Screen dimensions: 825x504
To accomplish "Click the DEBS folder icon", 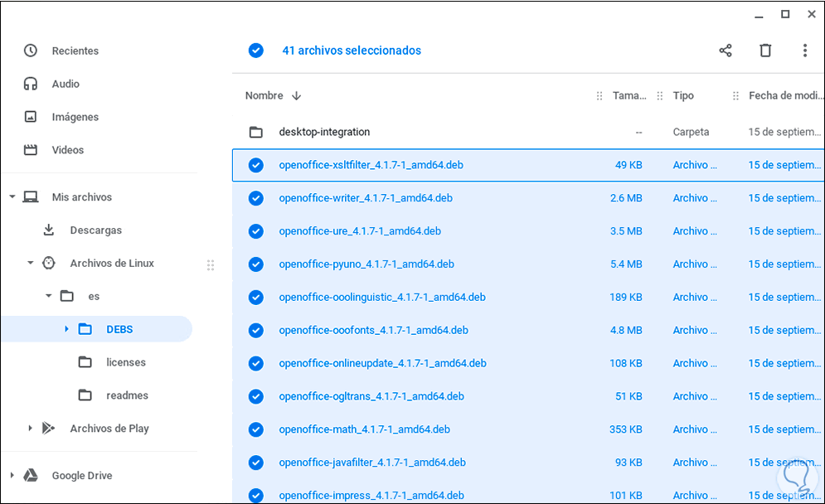I will 85,329.
